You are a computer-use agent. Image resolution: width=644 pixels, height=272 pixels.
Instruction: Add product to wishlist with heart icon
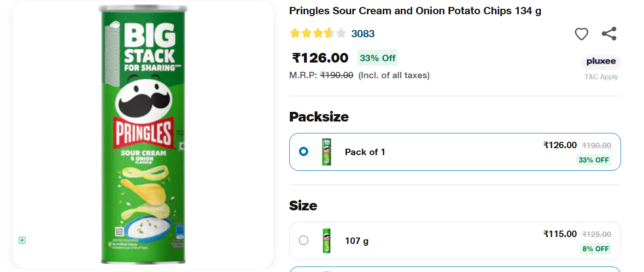pos(581,34)
